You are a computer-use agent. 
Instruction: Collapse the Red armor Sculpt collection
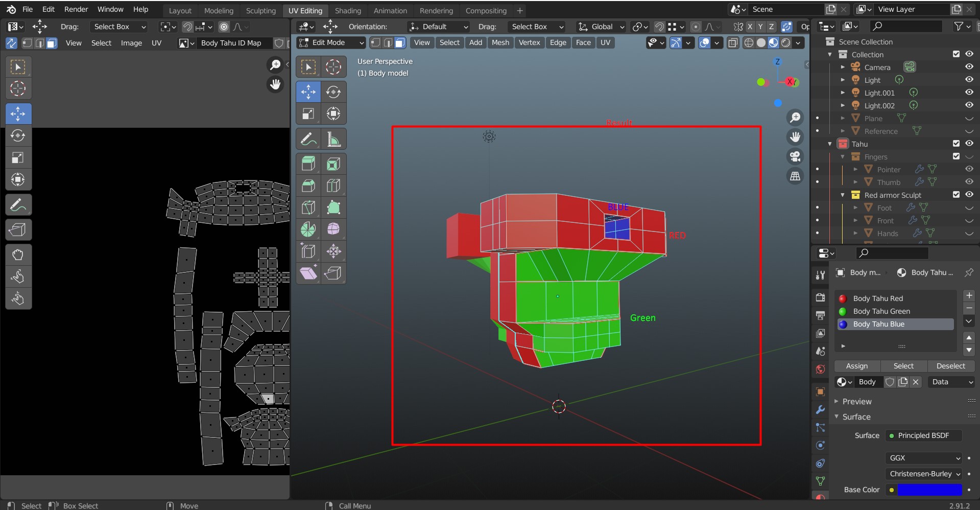843,195
